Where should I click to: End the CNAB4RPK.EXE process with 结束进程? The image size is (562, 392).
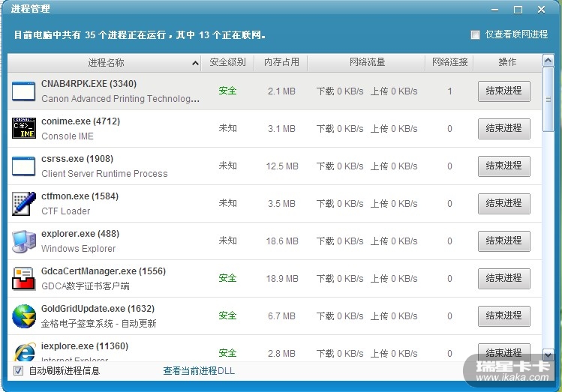pyautogui.click(x=503, y=91)
